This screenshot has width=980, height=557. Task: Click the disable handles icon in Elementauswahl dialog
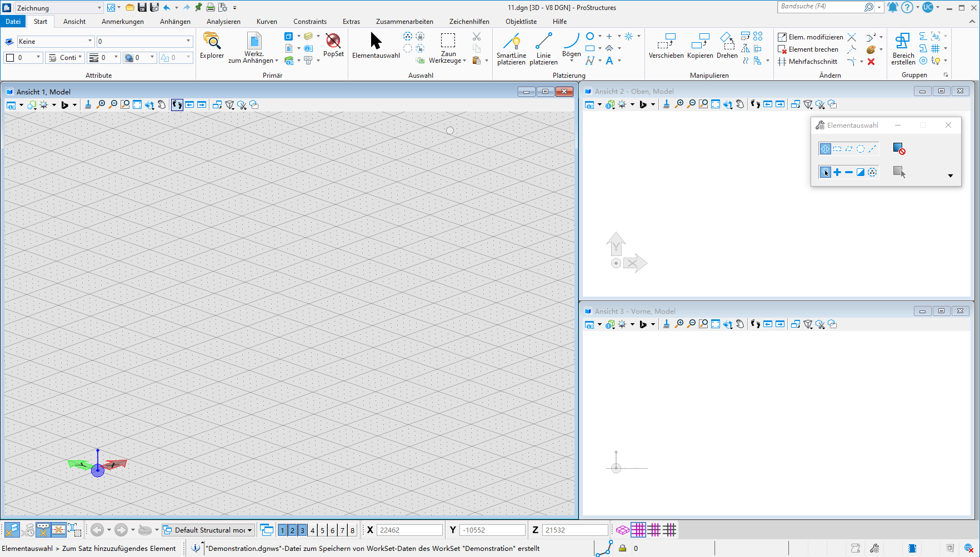[899, 148]
